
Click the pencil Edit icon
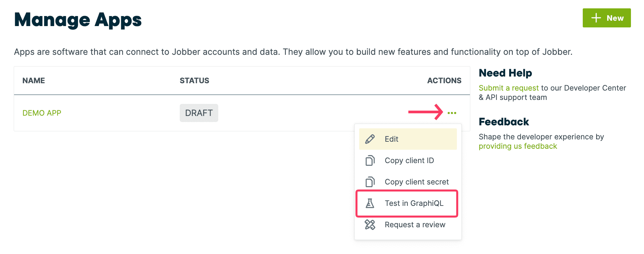coord(370,139)
